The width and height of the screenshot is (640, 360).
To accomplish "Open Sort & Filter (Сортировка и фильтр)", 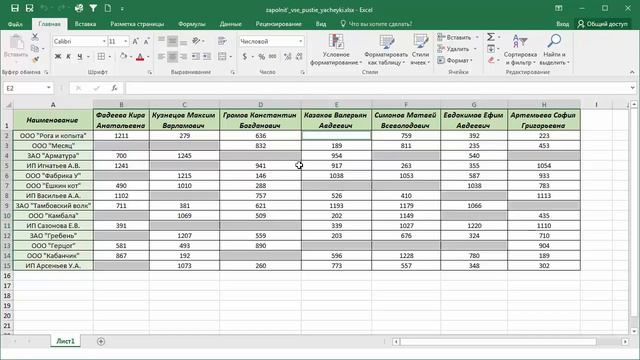I will pos(520,50).
